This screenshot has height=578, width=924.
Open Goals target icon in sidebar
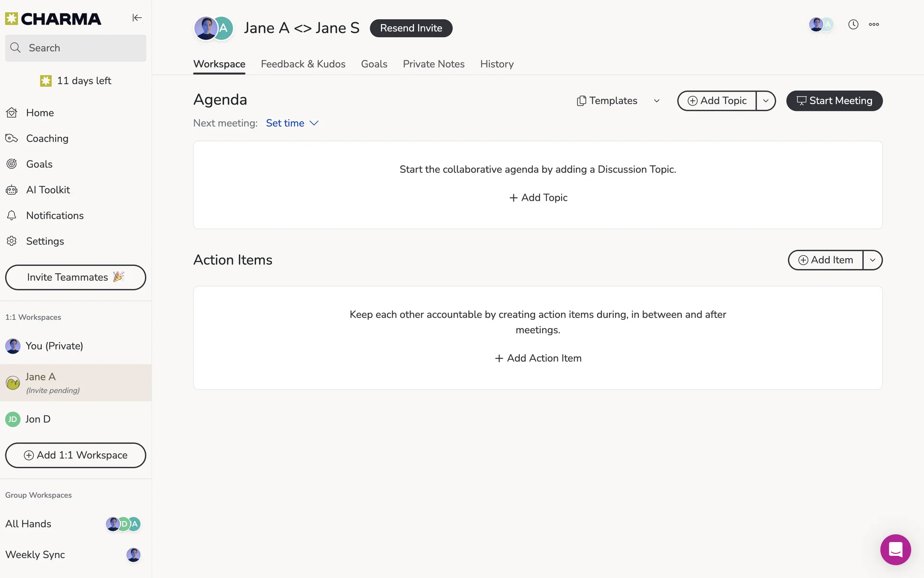(x=12, y=164)
